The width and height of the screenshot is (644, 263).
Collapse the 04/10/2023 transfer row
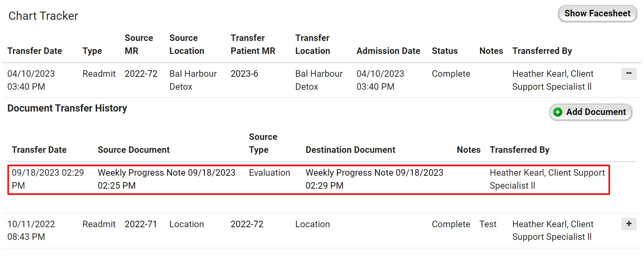(x=629, y=73)
